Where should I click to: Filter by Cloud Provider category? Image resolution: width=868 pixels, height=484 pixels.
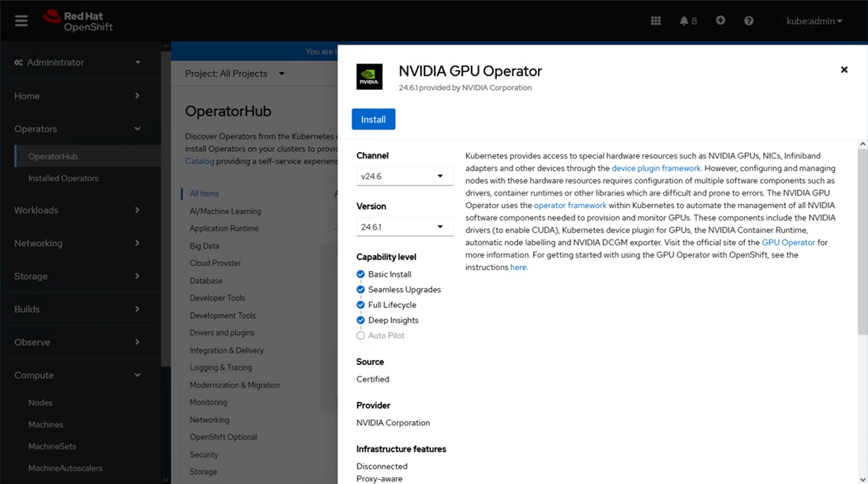215,263
